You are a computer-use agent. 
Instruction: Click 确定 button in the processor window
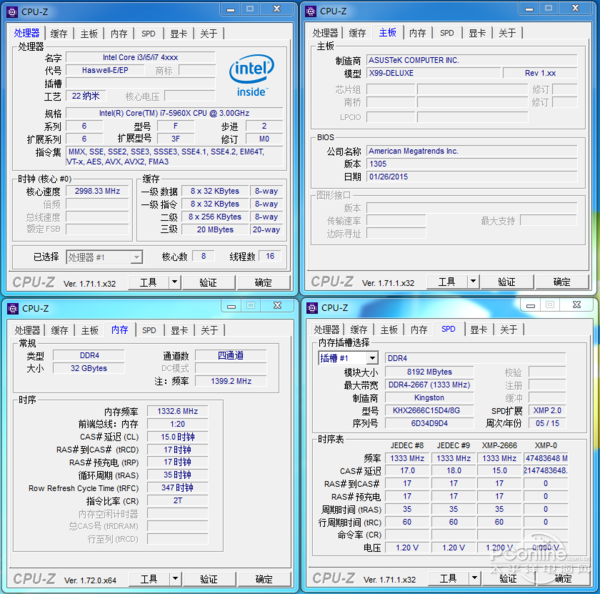coord(263,282)
